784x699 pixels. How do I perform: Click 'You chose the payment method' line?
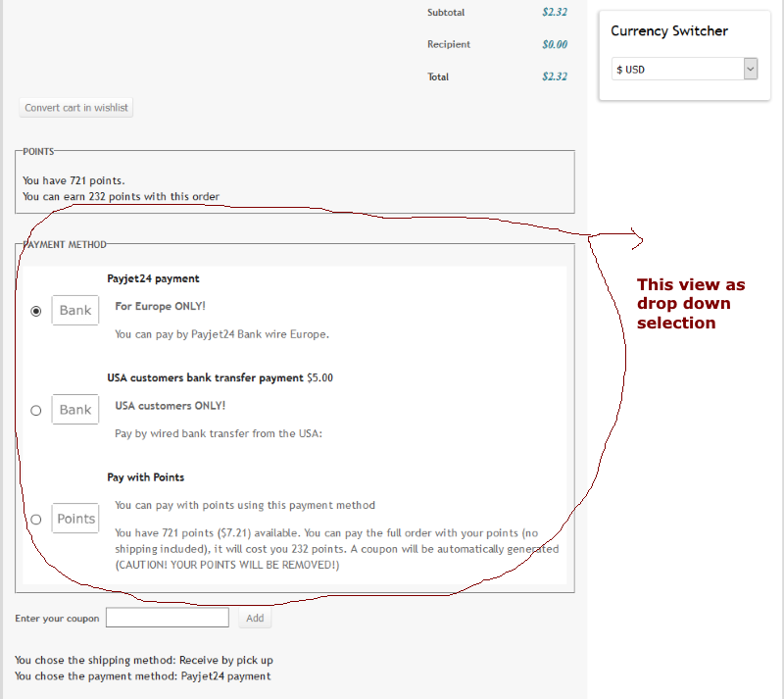[142, 676]
